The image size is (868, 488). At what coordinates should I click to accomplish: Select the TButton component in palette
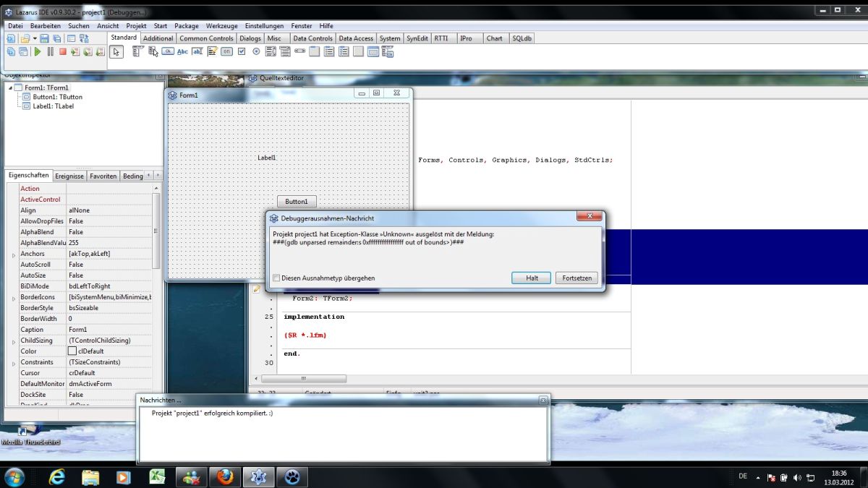[x=167, y=51]
